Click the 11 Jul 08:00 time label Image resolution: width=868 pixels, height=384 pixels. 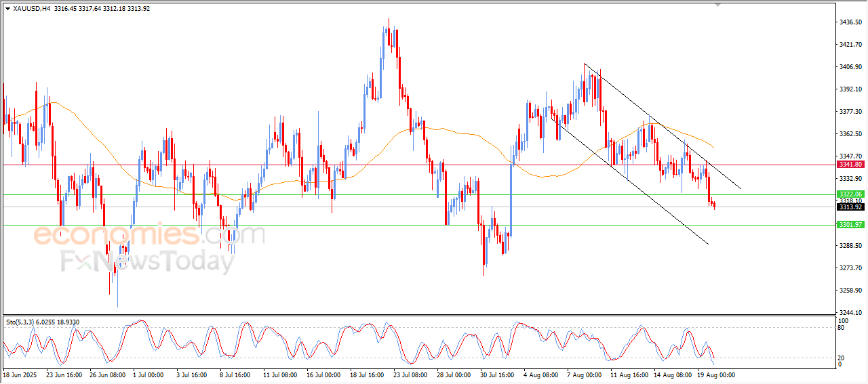click(281, 375)
